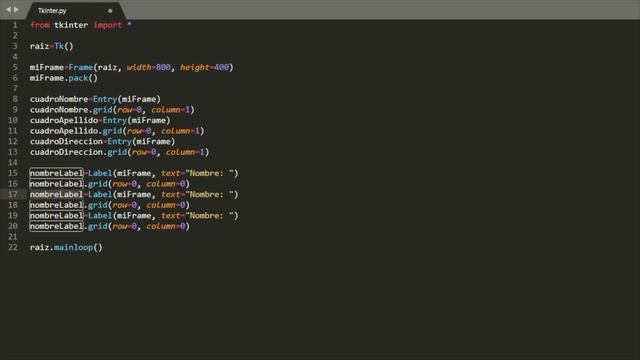
Task: Click 'nombreLabel' on line 17
Action: pos(56,194)
